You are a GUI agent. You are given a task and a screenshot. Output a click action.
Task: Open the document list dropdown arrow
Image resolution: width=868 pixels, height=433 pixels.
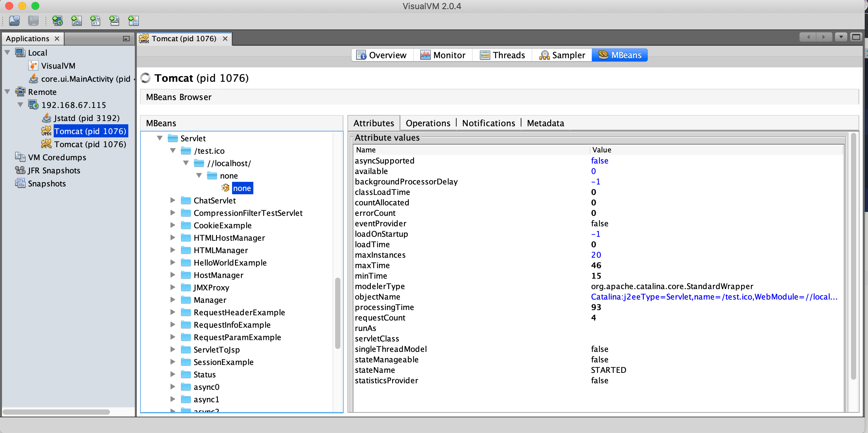coord(841,37)
